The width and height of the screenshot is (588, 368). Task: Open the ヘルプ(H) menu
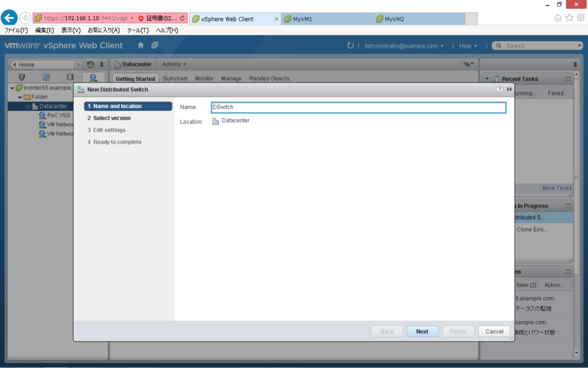click(167, 30)
